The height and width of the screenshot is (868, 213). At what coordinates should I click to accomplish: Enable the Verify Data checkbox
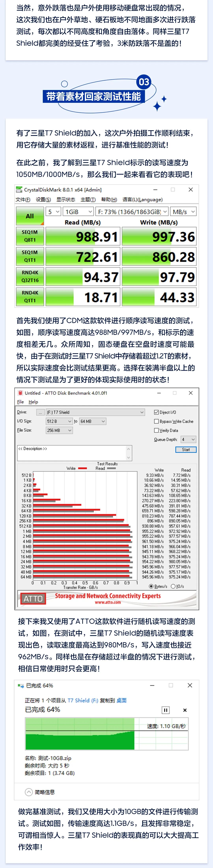click(156, 430)
